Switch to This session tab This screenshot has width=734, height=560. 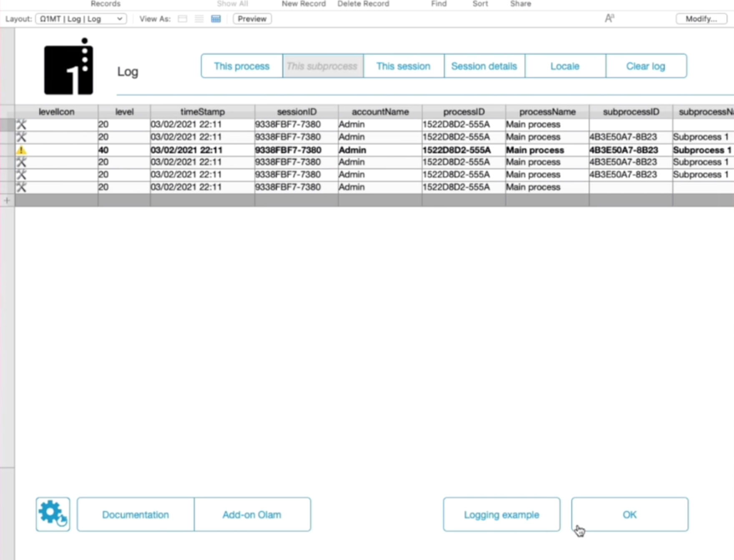tap(404, 66)
